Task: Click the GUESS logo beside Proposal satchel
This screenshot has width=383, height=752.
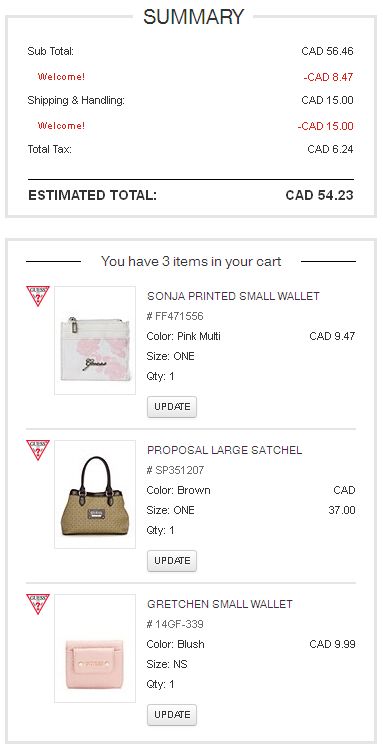Action: [x=38, y=450]
